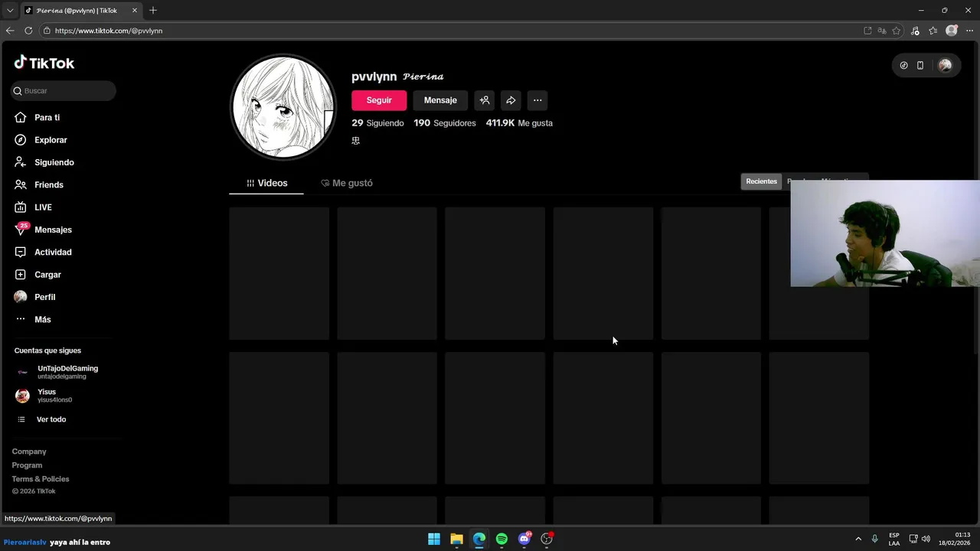Image resolution: width=980 pixels, height=551 pixels.
Task: Click the get-app phone icon
Action: coord(920,66)
